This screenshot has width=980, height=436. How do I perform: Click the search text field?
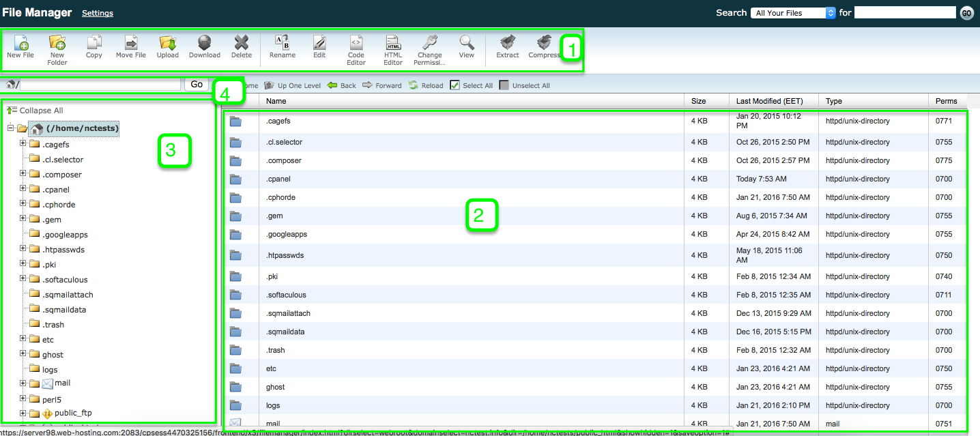[x=905, y=12]
